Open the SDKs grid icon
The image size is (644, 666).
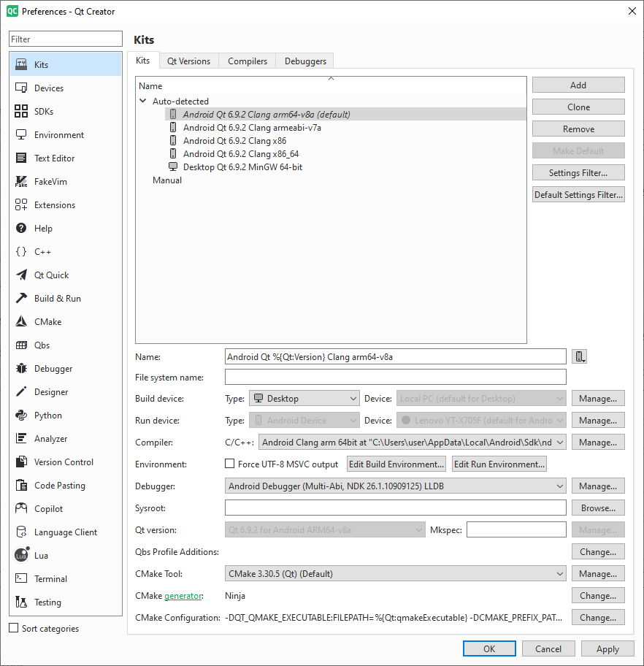coord(21,111)
